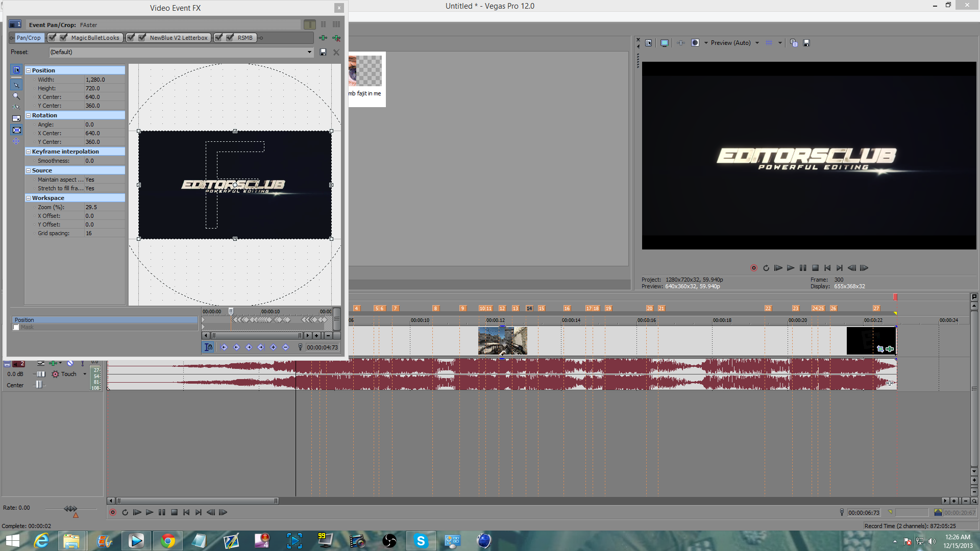The width and height of the screenshot is (980, 551).
Task: Select the Pan/Crop chain tab
Action: point(28,38)
